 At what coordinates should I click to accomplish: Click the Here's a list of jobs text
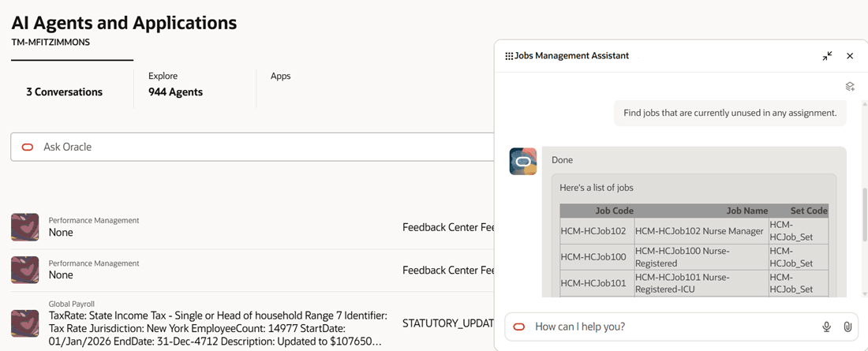tap(597, 188)
